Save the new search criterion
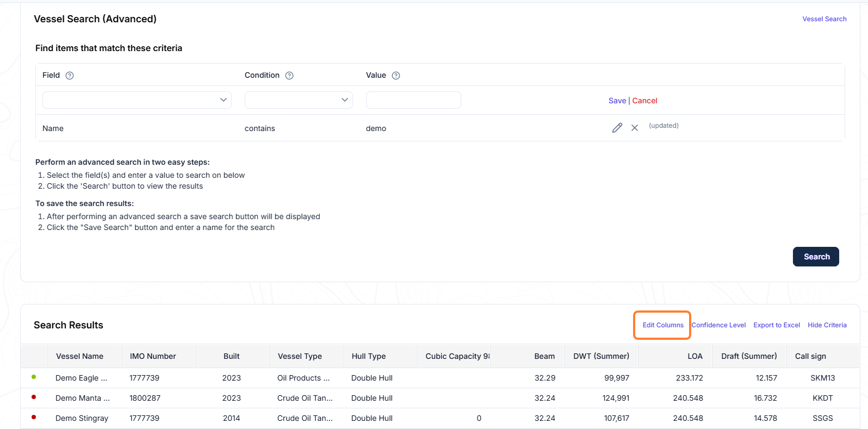Viewport: 868px width, 429px height. pos(617,101)
